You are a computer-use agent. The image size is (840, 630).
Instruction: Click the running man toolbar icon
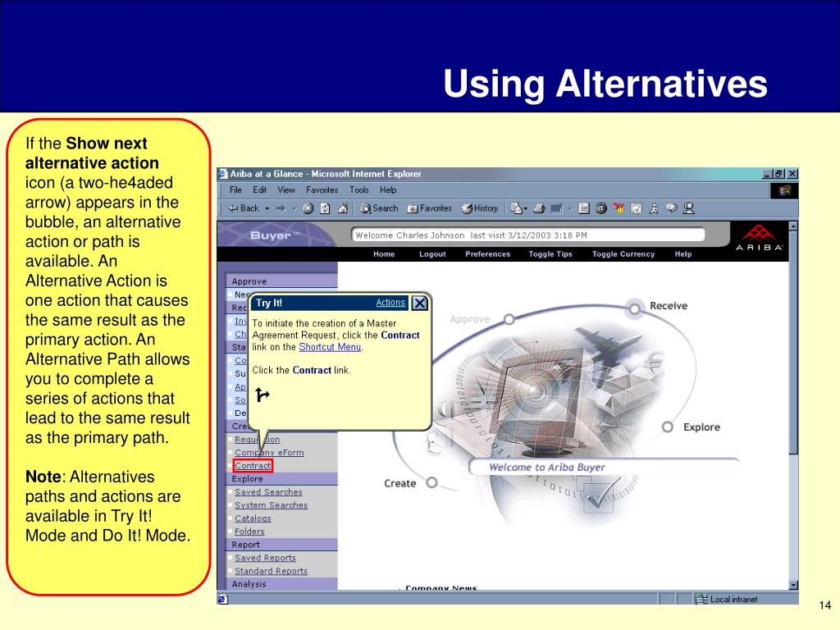(654, 208)
